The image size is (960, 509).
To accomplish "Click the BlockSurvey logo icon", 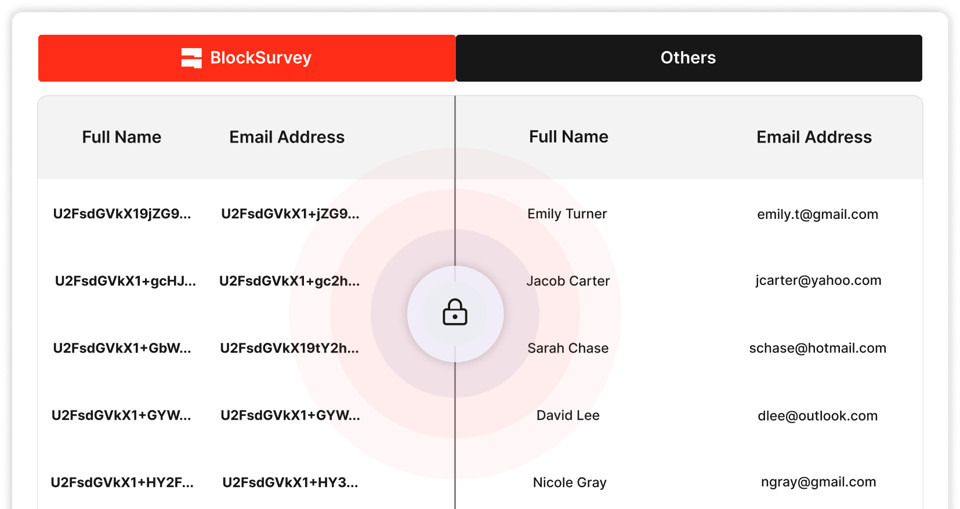I will pyautogui.click(x=191, y=58).
